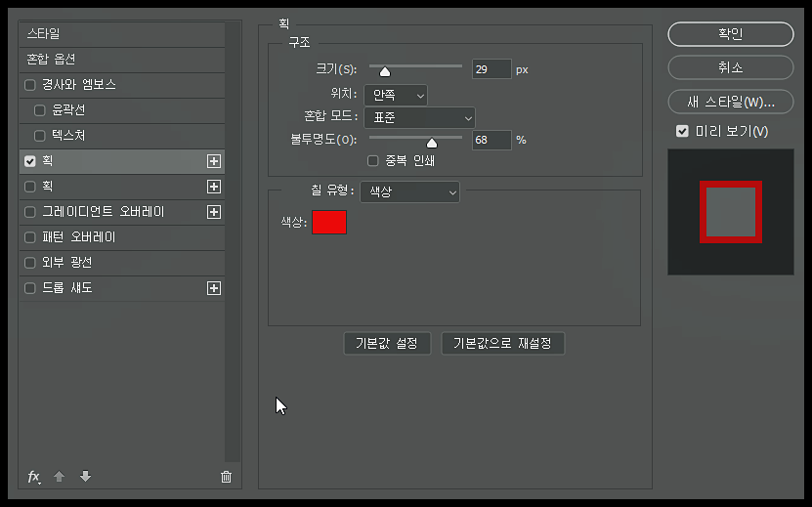The height and width of the screenshot is (507, 812).
Task: Click the 확인 button
Action: [731, 34]
